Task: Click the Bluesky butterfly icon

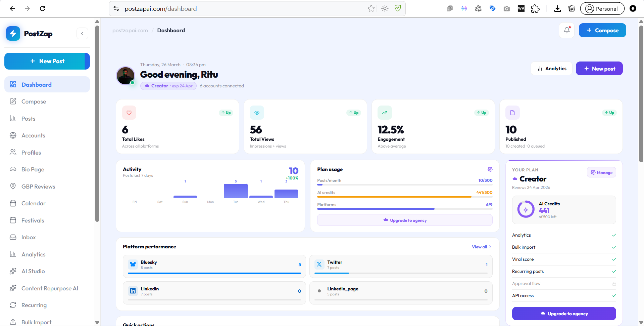Action: tap(133, 264)
